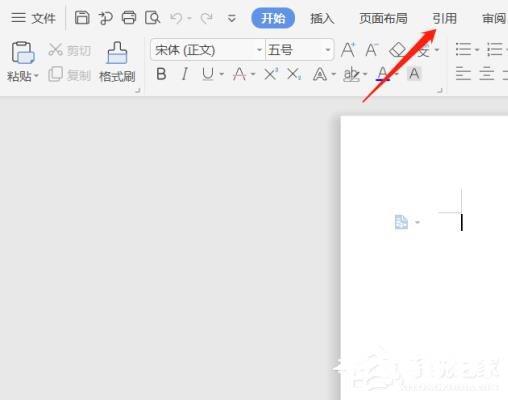The image size is (508, 400).
Task: Open the clipboard group dialog launcher
Action: [x=138, y=90]
